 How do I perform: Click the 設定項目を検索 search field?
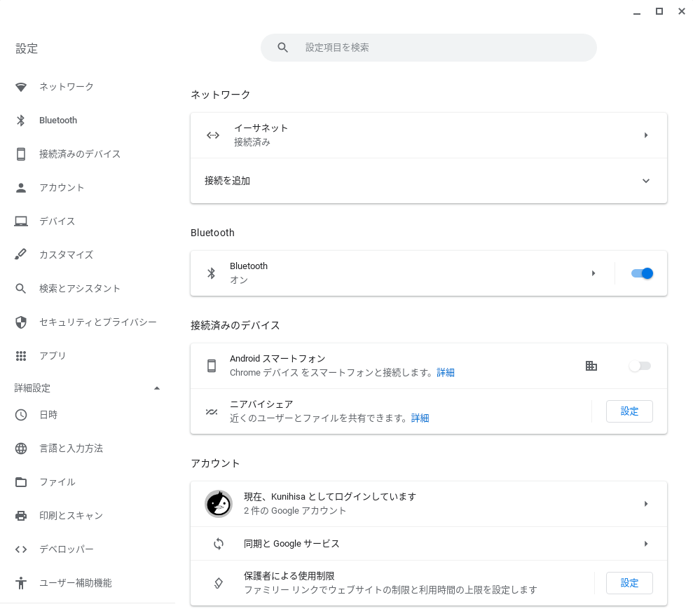click(429, 48)
